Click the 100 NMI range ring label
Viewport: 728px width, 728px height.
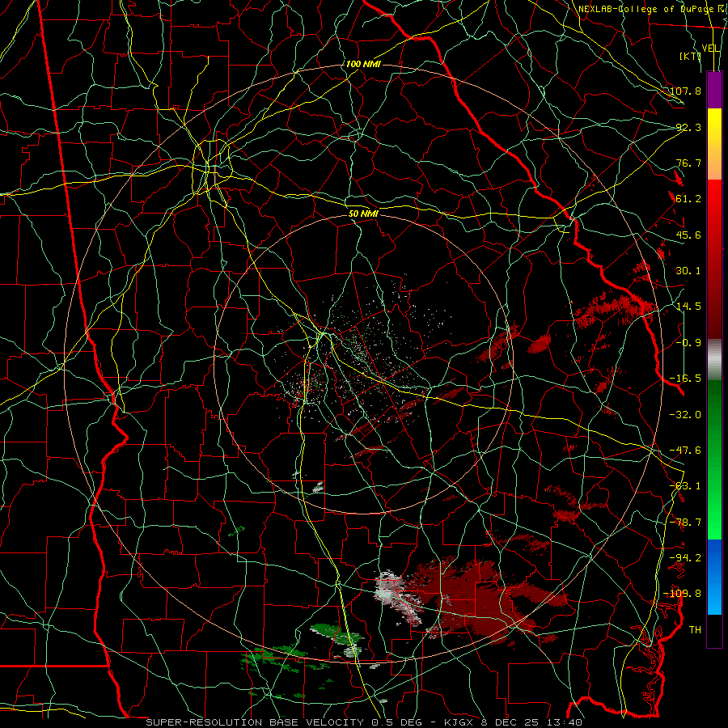coord(363,64)
